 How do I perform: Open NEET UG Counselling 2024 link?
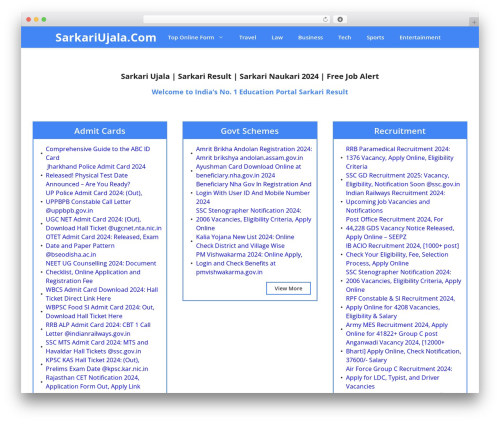click(x=101, y=272)
